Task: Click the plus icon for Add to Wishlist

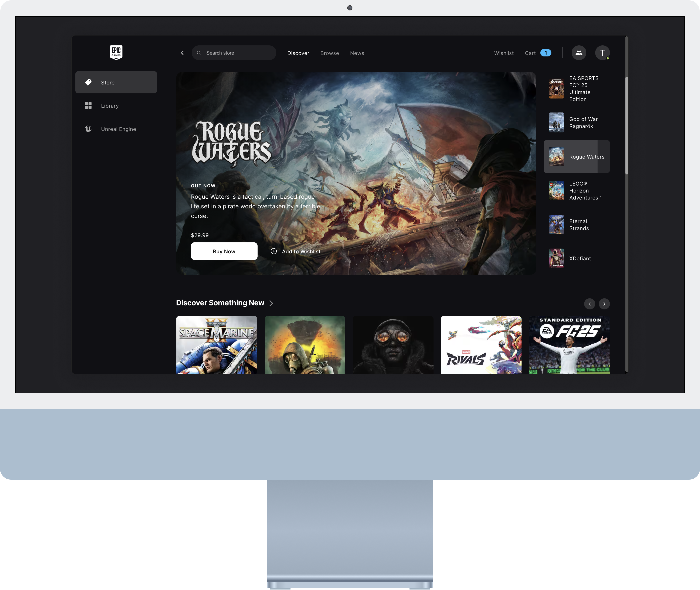Action: click(x=273, y=251)
